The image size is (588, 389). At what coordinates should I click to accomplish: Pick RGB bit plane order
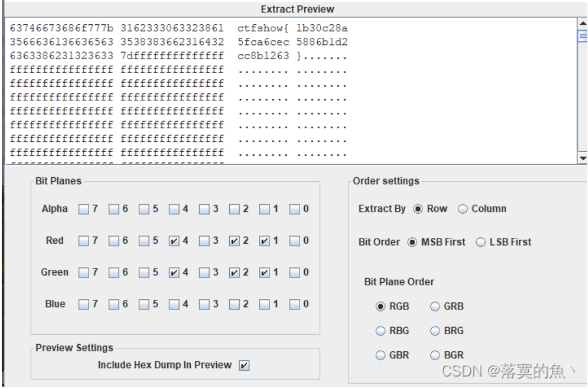[380, 307]
